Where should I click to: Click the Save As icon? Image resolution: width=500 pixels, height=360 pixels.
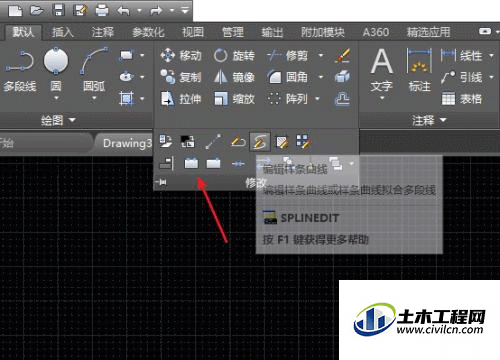pos(80,10)
